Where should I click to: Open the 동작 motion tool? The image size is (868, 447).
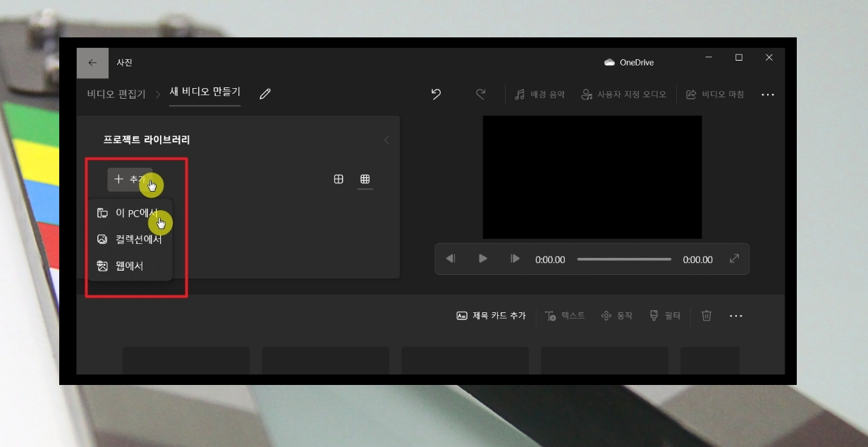click(616, 316)
